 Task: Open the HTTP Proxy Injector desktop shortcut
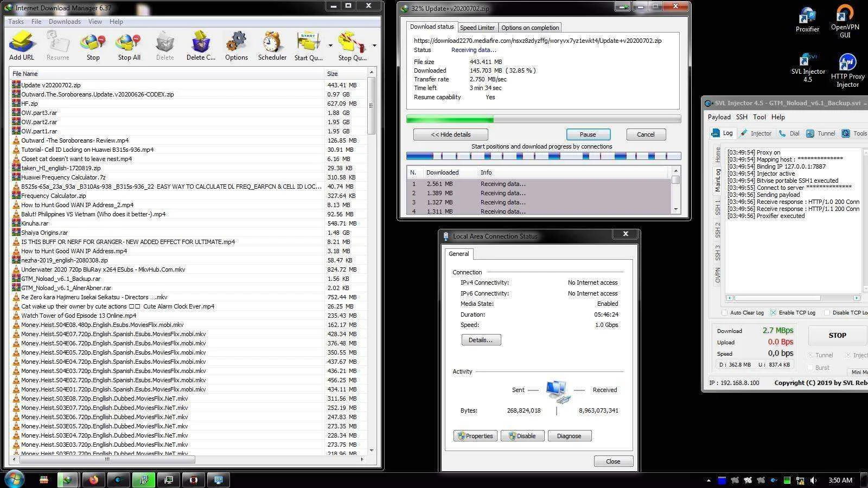tap(847, 70)
